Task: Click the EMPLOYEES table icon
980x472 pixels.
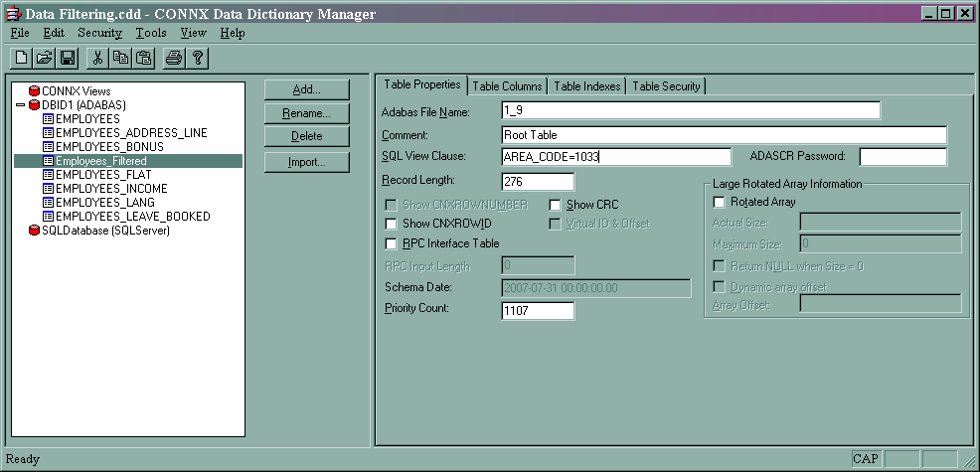Action: tap(48, 119)
